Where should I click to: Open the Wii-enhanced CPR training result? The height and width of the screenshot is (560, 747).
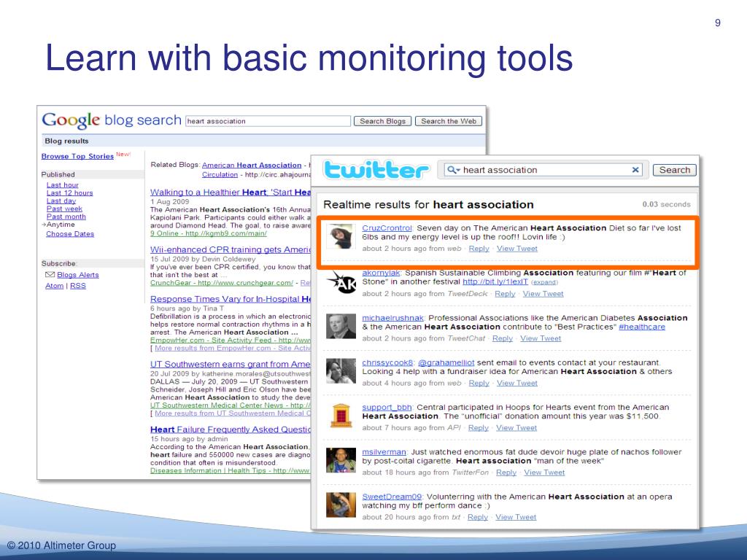231,249
